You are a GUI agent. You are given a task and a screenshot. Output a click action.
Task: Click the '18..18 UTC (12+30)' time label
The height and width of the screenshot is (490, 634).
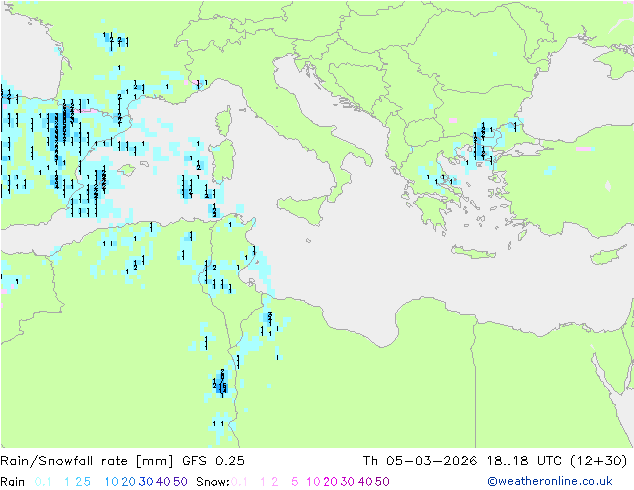point(557,461)
